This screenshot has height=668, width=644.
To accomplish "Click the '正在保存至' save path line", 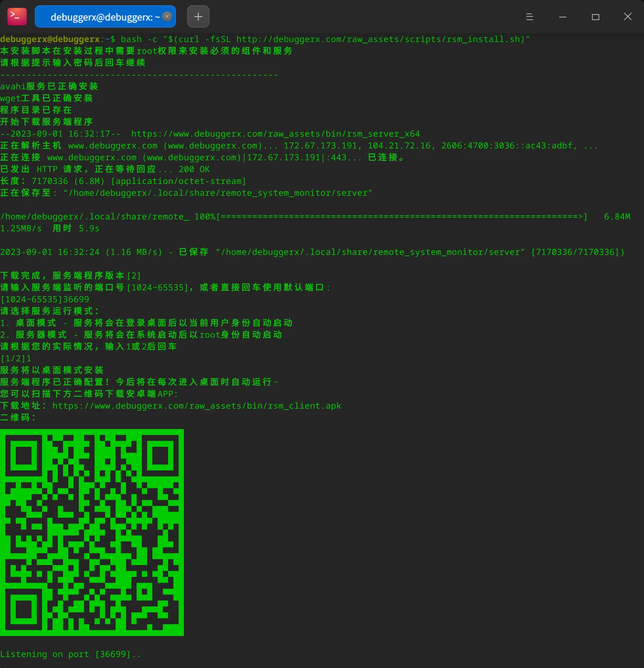I will (x=186, y=193).
